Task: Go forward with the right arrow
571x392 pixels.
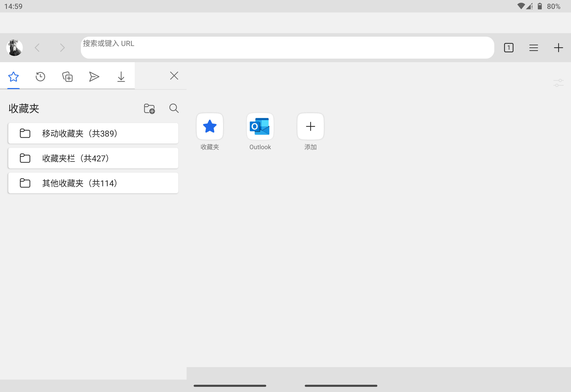Action: click(62, 48)
